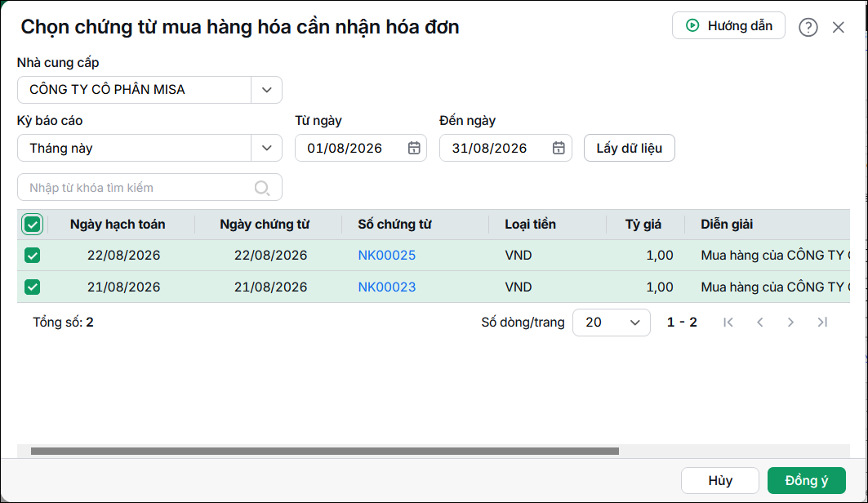This screenshot has width=868, height=503.
Task: Open voucher link NK00023
Action: tap(387, 287)
